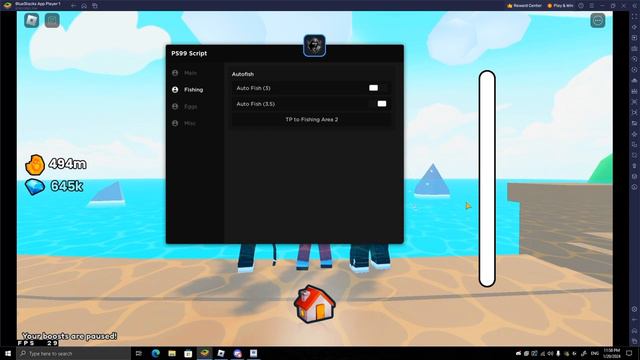640x360 pixels.
Task: Click the 'Your boosts are paused!' message
Action: [69, 336]
